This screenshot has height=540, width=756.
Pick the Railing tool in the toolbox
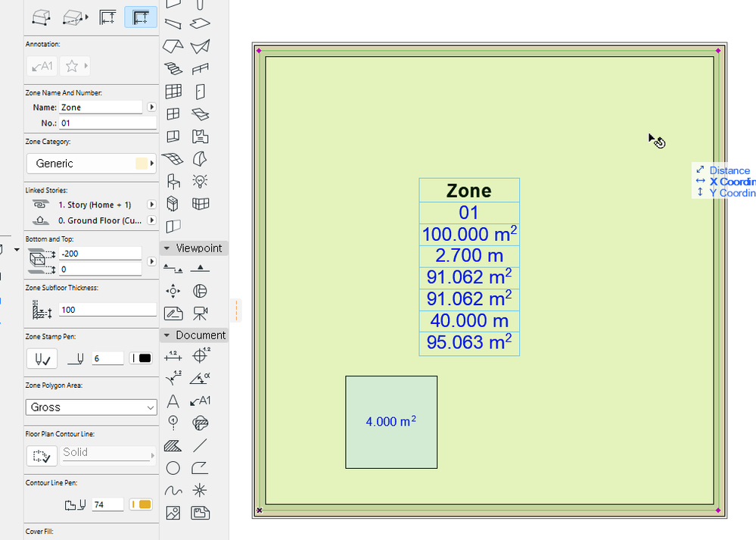coord(200,68)
